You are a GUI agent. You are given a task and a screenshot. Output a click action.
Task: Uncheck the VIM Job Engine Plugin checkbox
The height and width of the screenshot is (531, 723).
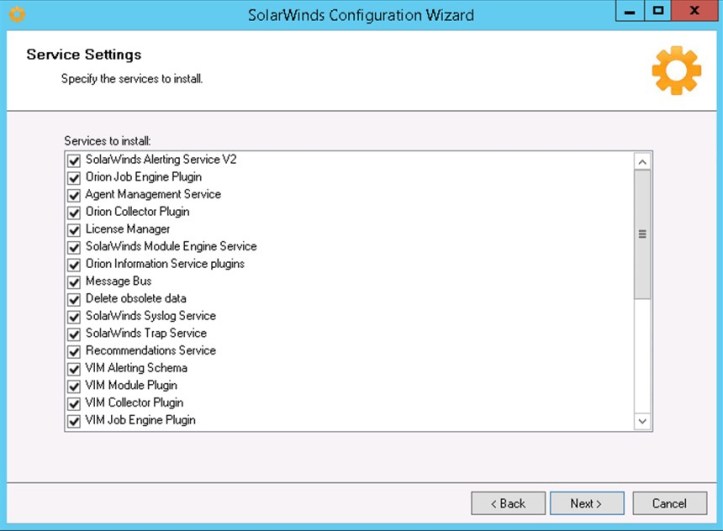coord(73,421)
